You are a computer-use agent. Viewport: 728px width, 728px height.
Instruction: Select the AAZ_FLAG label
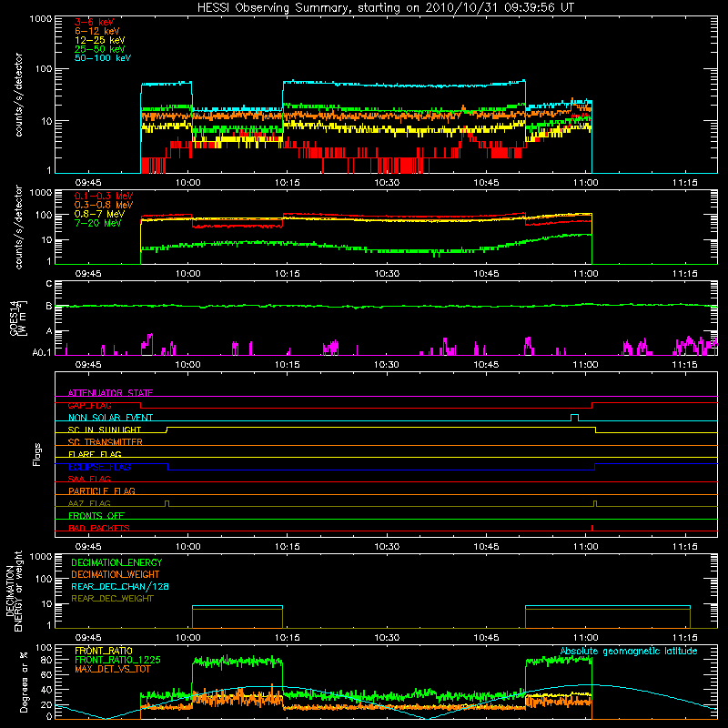pos(89,503)
